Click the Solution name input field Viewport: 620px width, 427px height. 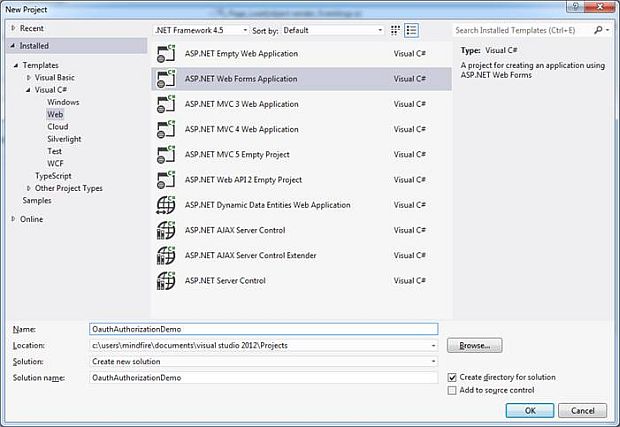264,378
